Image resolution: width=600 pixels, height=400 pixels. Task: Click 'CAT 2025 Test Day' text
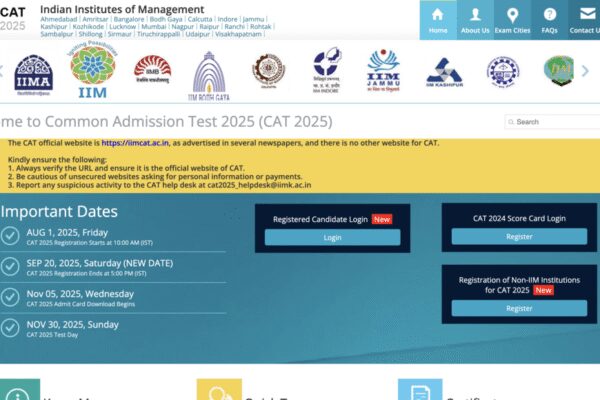coord(52,335)
